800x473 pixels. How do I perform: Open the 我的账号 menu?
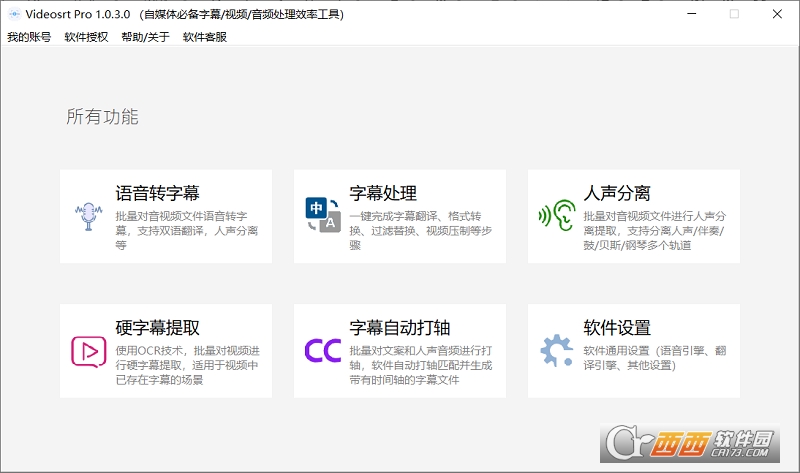pyautogui.click(x=29, y=37)
